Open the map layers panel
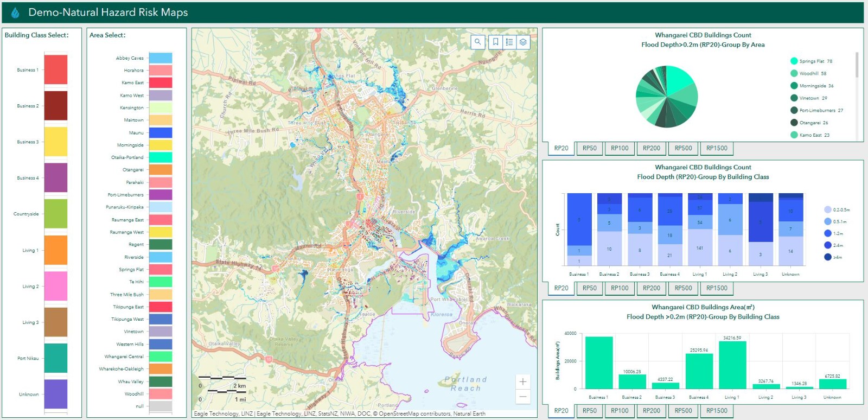The height and width of the screenshot is (420, 868). pos(523,42)
